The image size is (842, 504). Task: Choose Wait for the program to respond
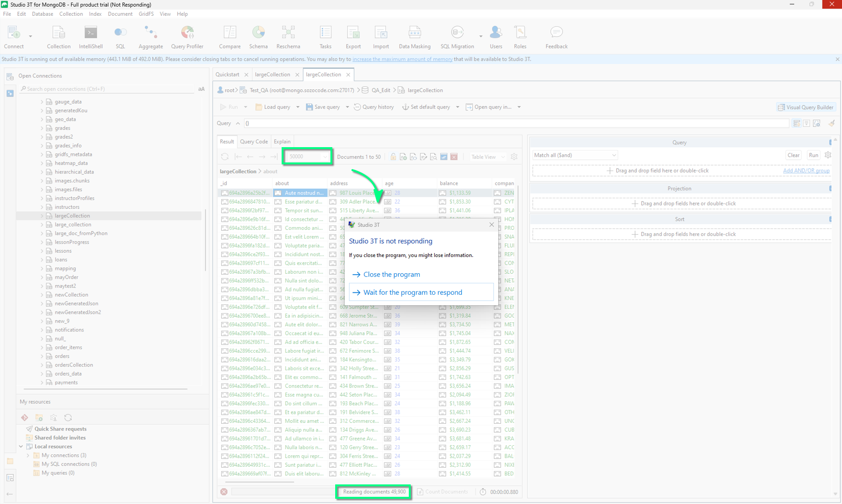pyautogui.click(x=421, y=292)
